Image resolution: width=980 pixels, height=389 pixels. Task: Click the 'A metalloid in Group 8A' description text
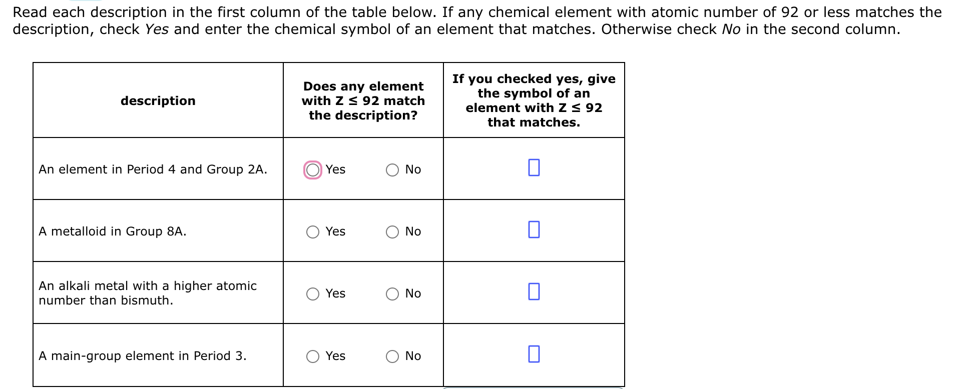pos(112,231)
